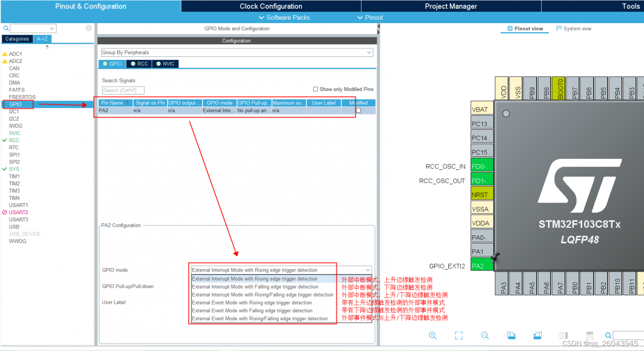Click the SYS green checkmark icon
The width and height of the screenshot is (644, 351).
(x=5, y=169)
